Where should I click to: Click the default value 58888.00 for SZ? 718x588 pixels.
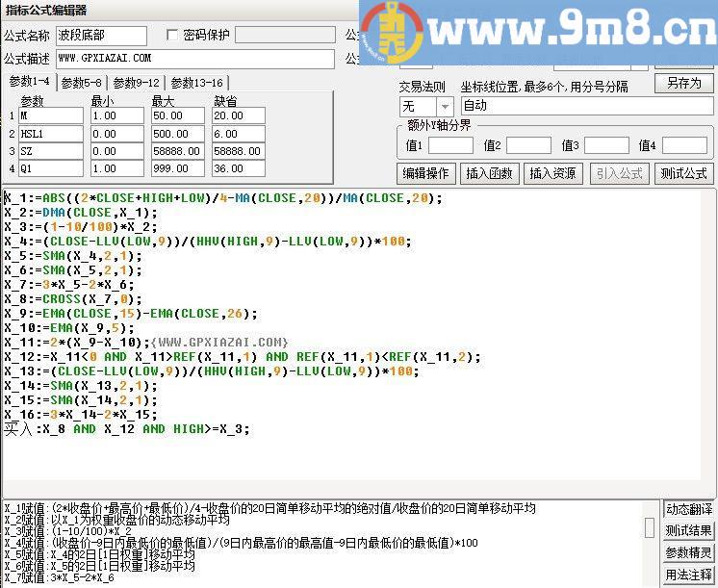pyautogui.click(x=239, y=151)
